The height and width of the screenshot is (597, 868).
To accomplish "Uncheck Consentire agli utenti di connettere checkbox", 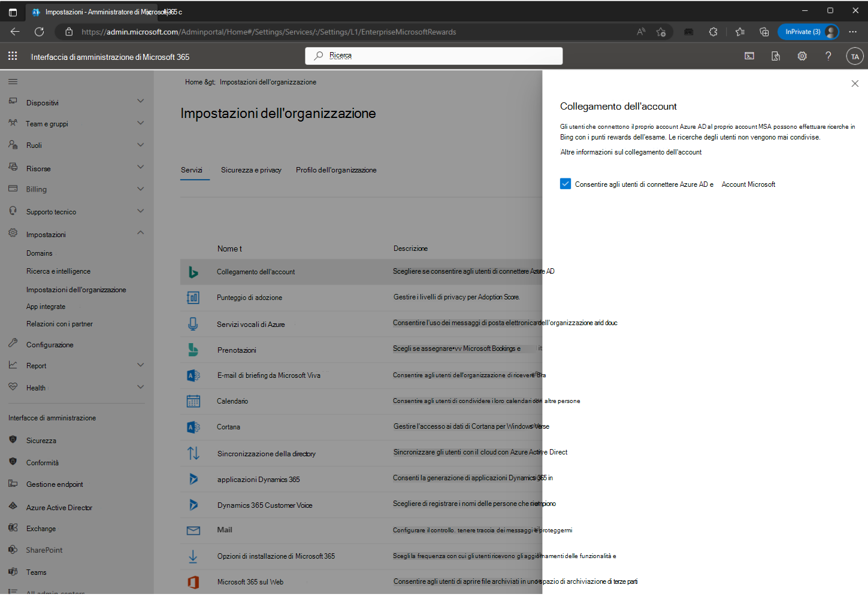I will pos(565,184).
